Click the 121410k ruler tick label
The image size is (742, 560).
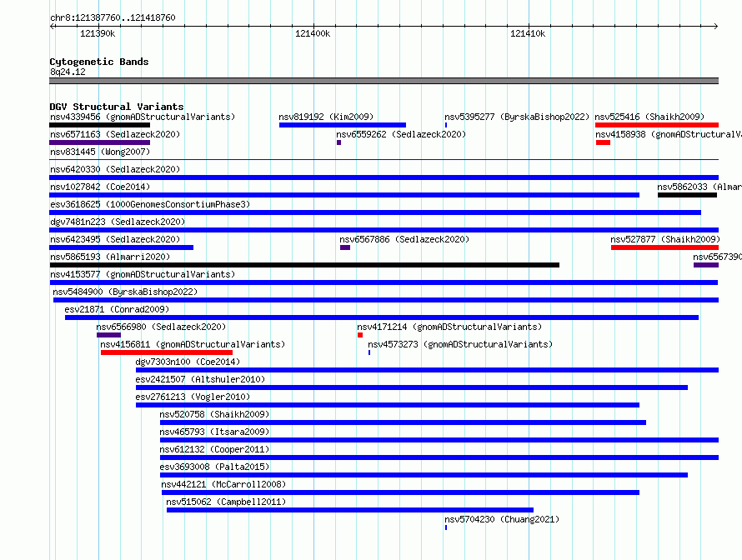click(x=528, y=33)
